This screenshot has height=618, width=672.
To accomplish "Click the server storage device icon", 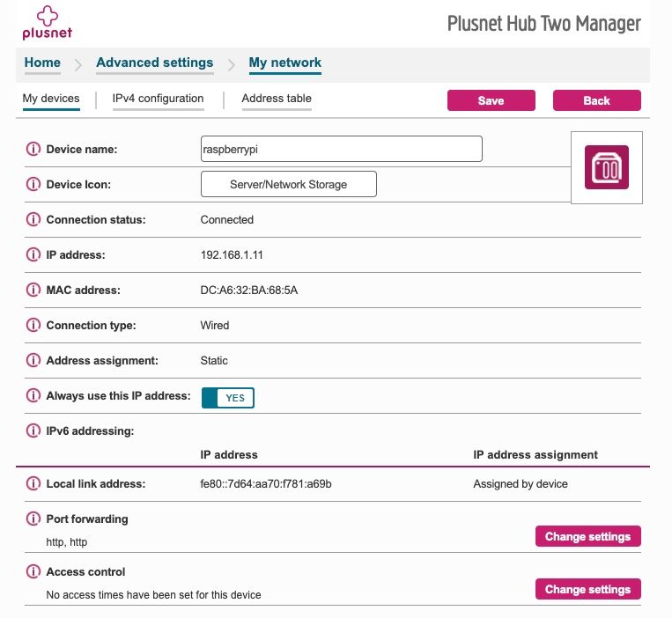I will pos(607,167).
